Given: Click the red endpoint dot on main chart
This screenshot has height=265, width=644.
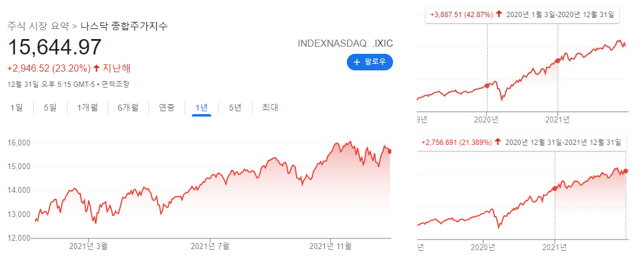Looking at the screenshot, I should (x=389, y=151).
